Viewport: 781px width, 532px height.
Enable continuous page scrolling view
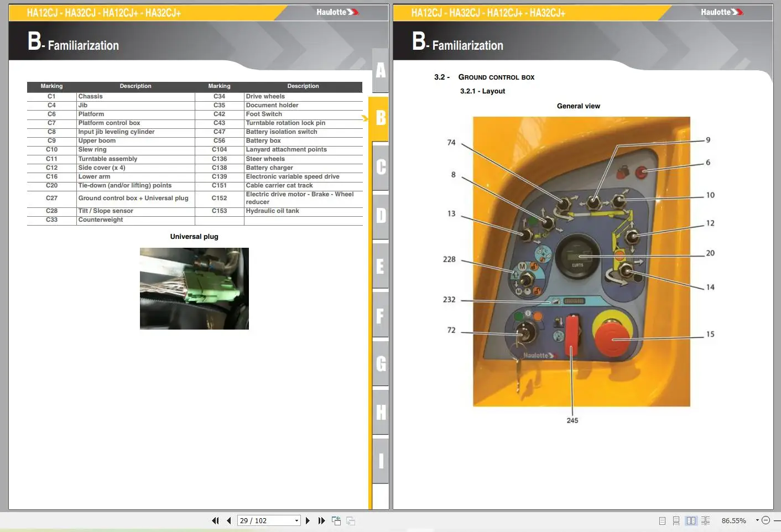[676, 520]
